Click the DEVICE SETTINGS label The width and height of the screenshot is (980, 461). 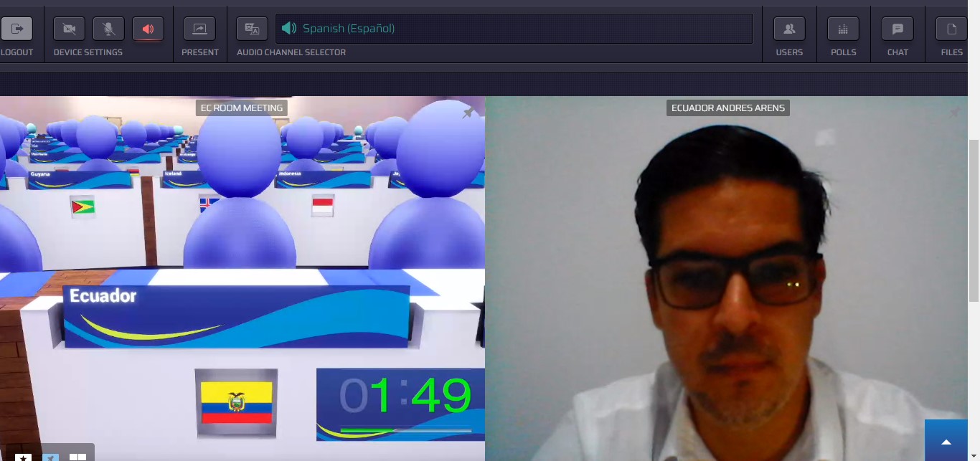(x=88, y=52)
